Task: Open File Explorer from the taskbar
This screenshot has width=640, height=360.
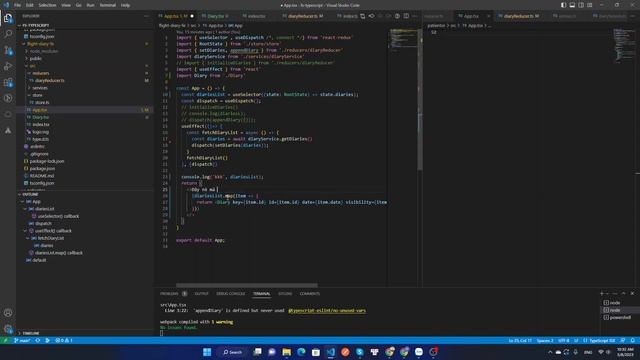Action: click(287, 352)
